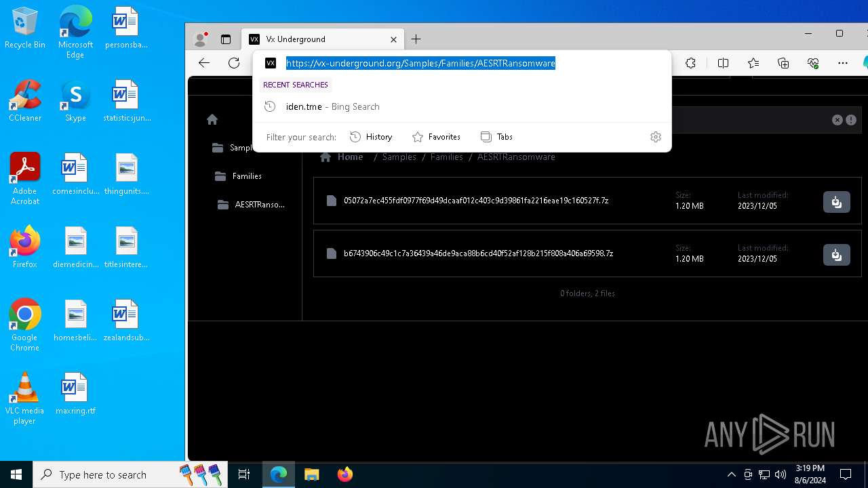Filter address bar search by History
The width and height of the screenshot is (868, 488).
[x=371, y=137]
